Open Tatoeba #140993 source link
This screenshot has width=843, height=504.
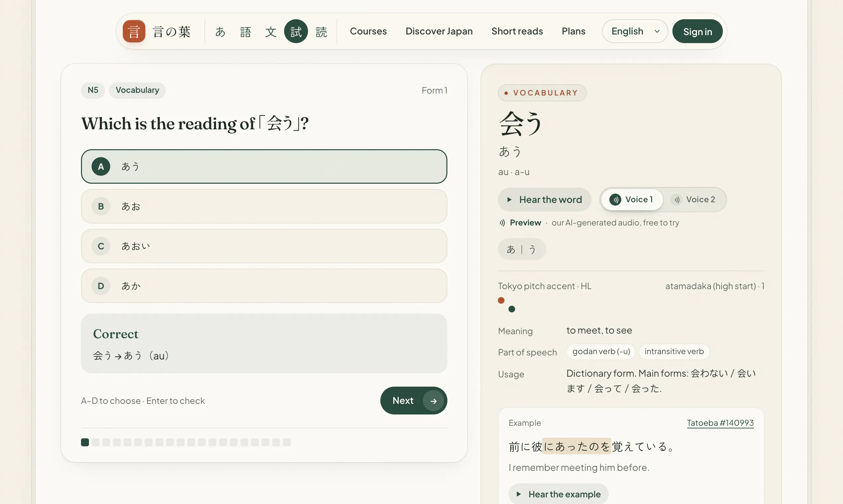tap(720, 423)
